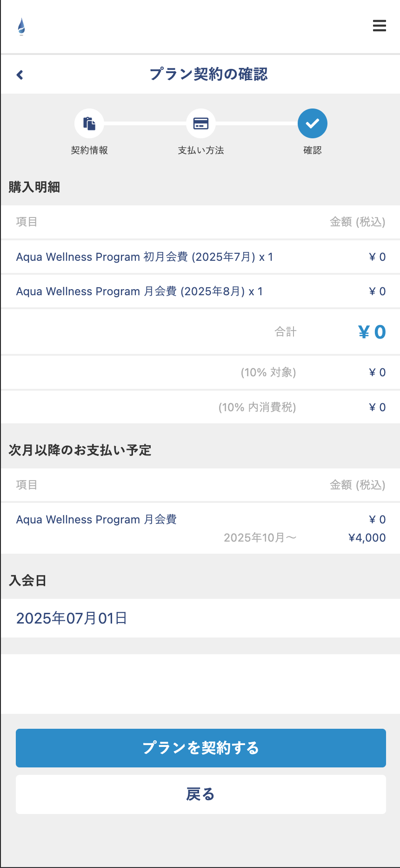Click the ¥4,000 monthly fee amount
Image resolution: width=400 pixels, height=868 pixels.
click(x=367, y=538)
